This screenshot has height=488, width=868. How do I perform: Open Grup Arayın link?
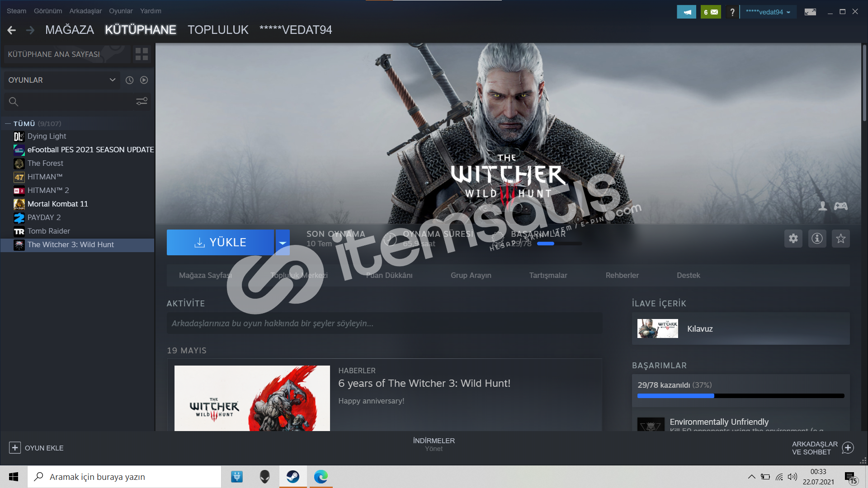471,275
